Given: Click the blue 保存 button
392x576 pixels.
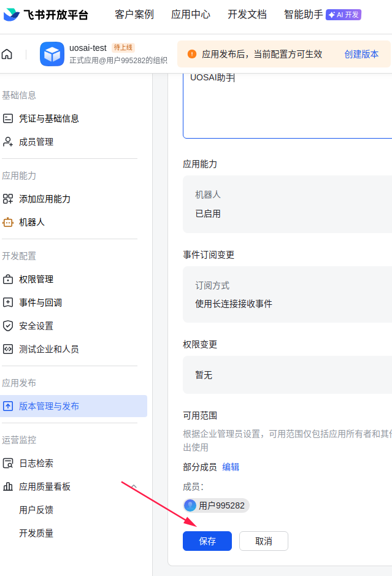Looking at the screenshot, I should coord(207,541).
